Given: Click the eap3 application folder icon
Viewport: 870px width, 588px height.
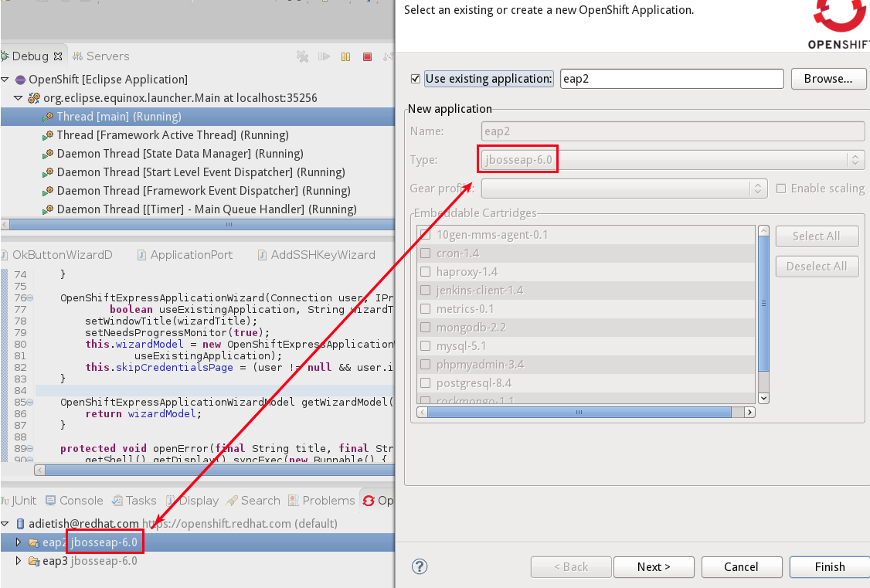Looking at the screenshot, I should pos(34,561).
